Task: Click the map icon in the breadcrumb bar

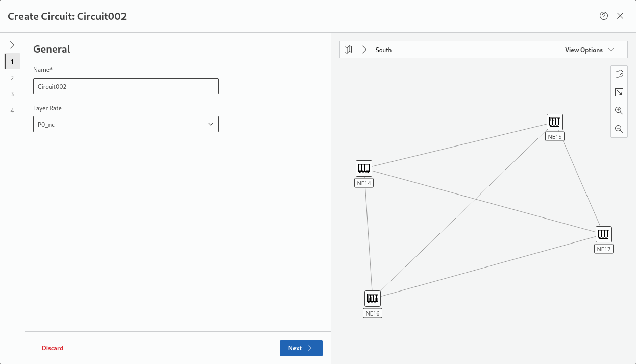Action: 348,50
